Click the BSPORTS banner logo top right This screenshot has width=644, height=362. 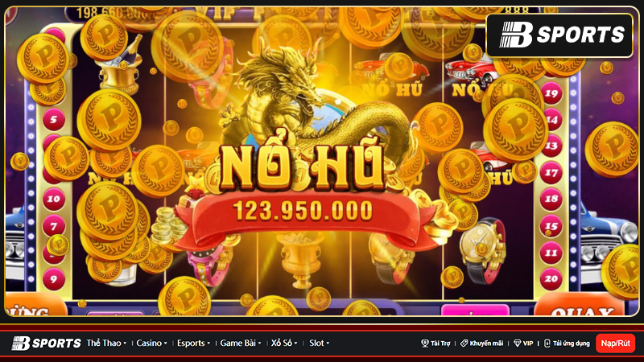click(x=559, y=35)
